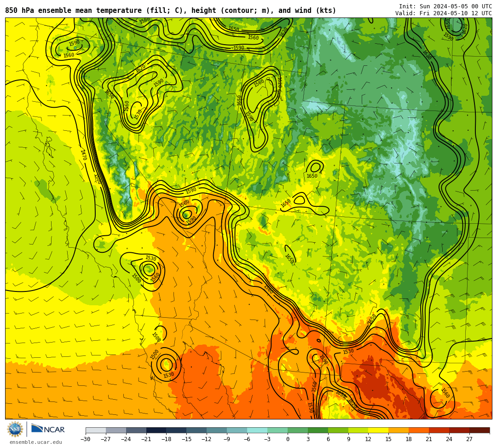
Task: Click the dark maroon swatch right of 27
Action: (x=480, y=430)
